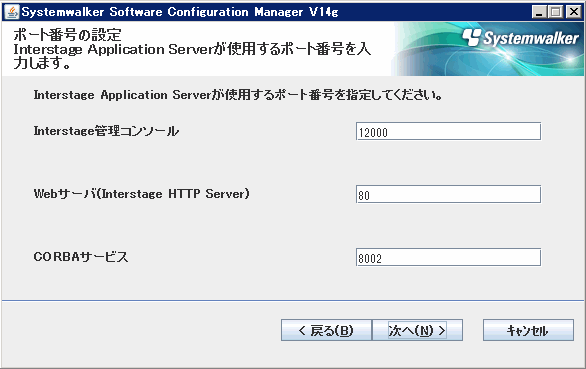The width and height of the screenshot is (586, 369).
Task: Select the Webサーバ port field showing 80
Action: [x=448, y=194]
